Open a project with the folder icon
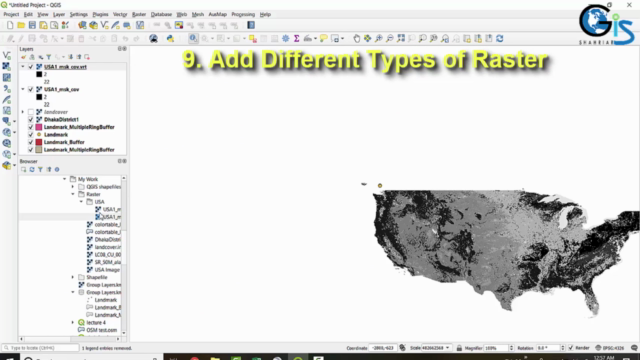The height and width of the screenshot is (360, 640). [21, 25]
